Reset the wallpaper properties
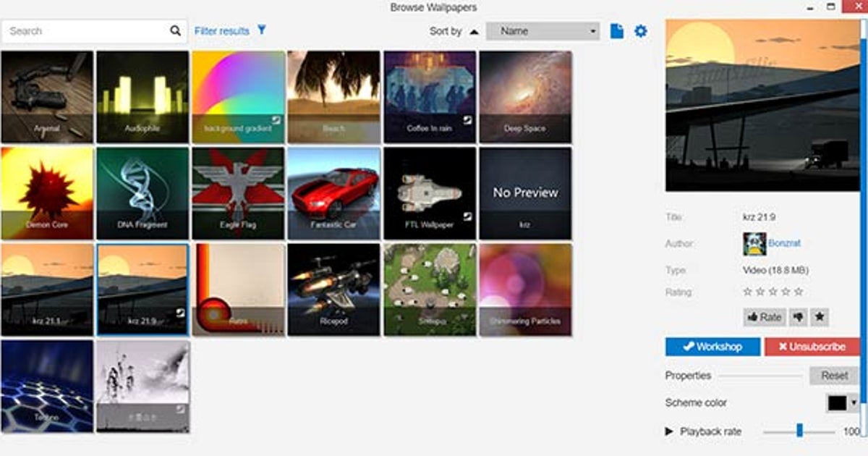The image size is (868, 456). 833,376
